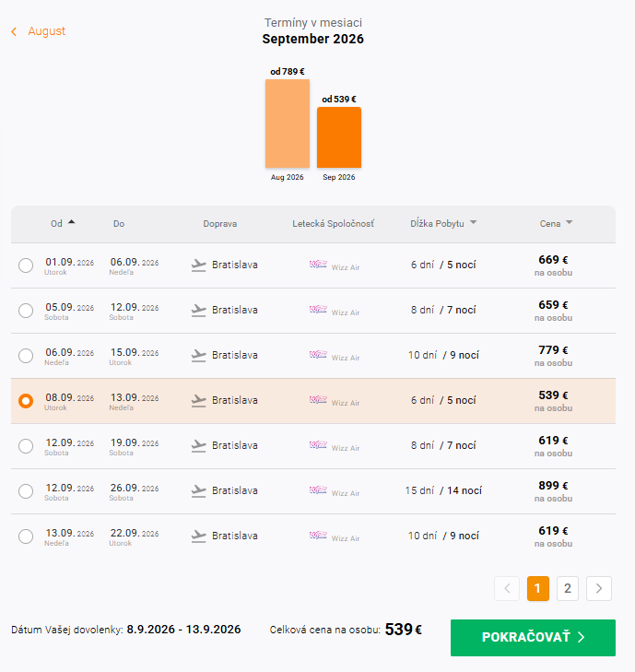Sort by Dĺžka Pobytu column arrow

pyautogui.click(x=473, y=222)
